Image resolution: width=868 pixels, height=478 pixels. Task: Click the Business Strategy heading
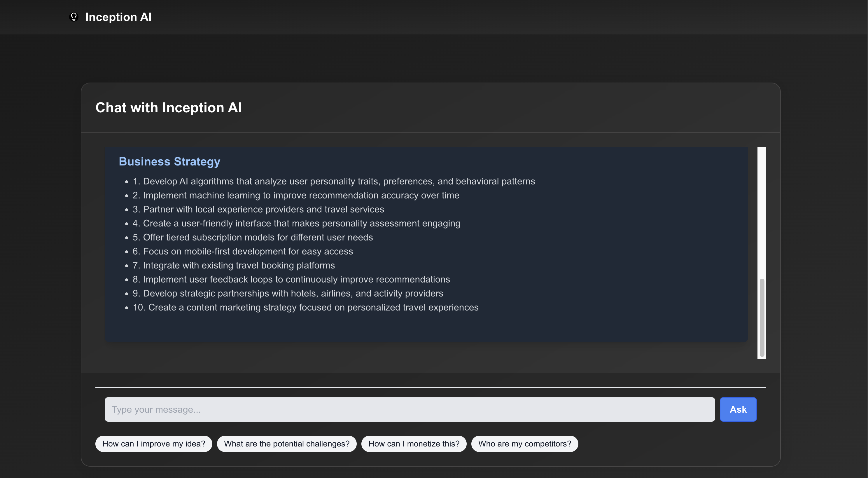point(169,161)
